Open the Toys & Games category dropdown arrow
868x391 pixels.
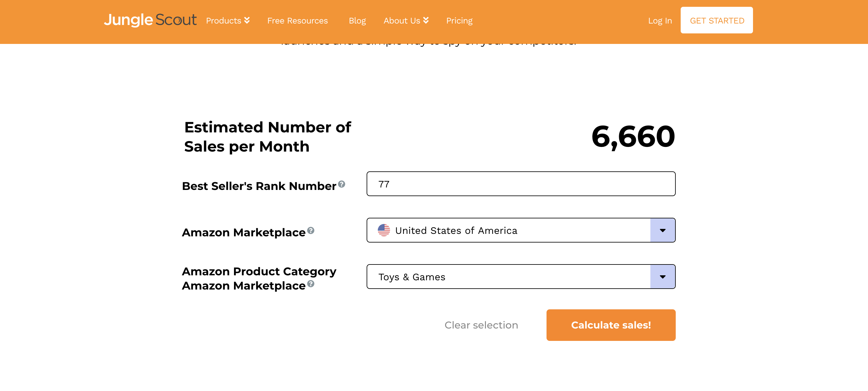coord(662,277)
